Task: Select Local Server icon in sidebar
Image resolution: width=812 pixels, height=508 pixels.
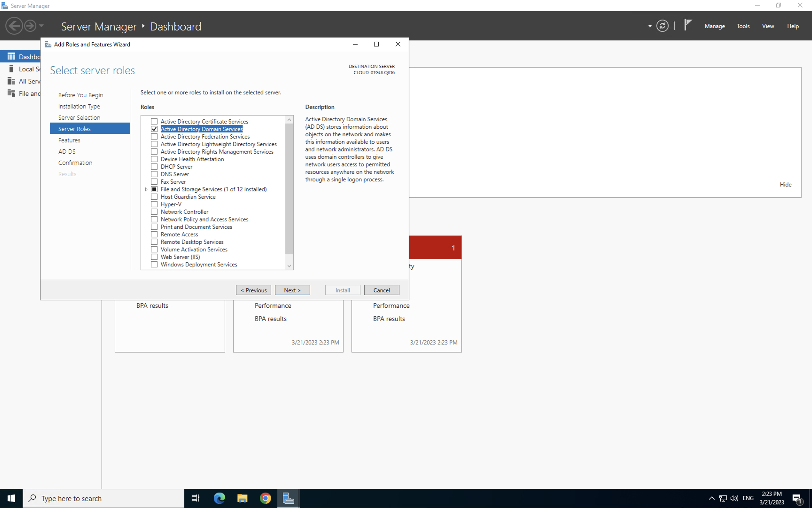Action: [11, 69]
